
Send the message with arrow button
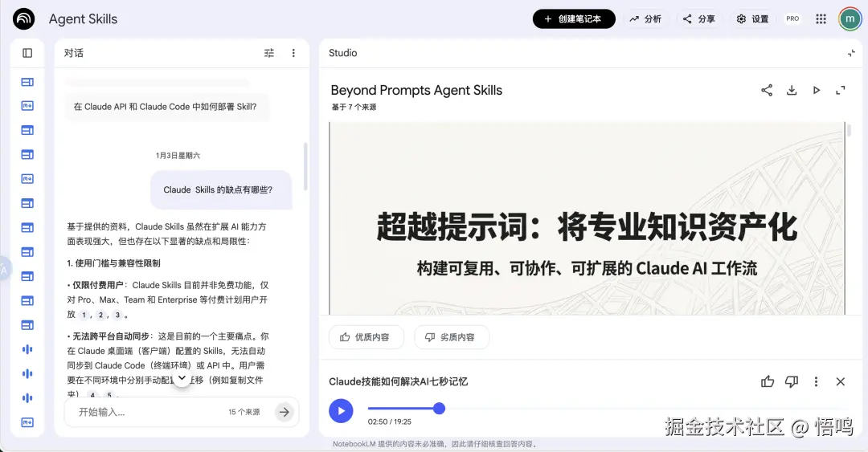click(284, 412)
